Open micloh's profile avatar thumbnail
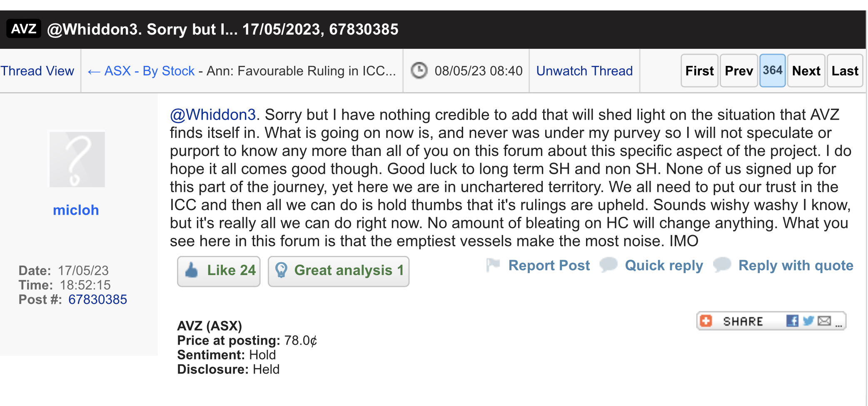The height and width of the screenshot is (406, 868). click(x=77, y=159)
